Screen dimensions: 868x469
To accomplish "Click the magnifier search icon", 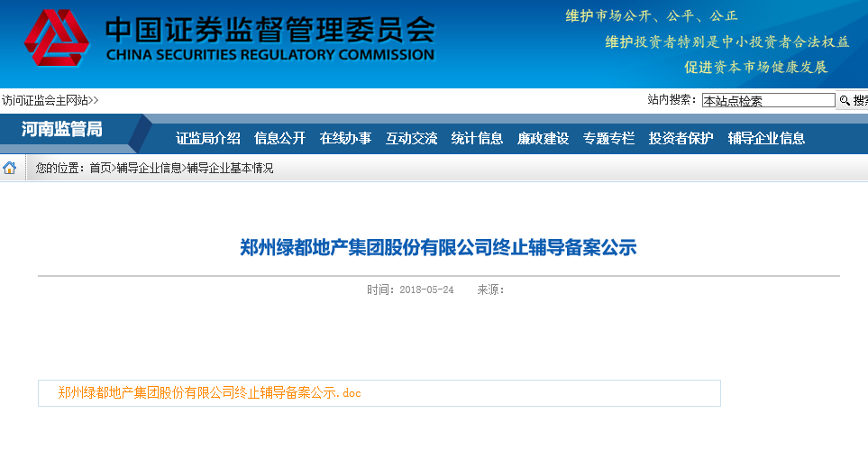I will 845,100.
